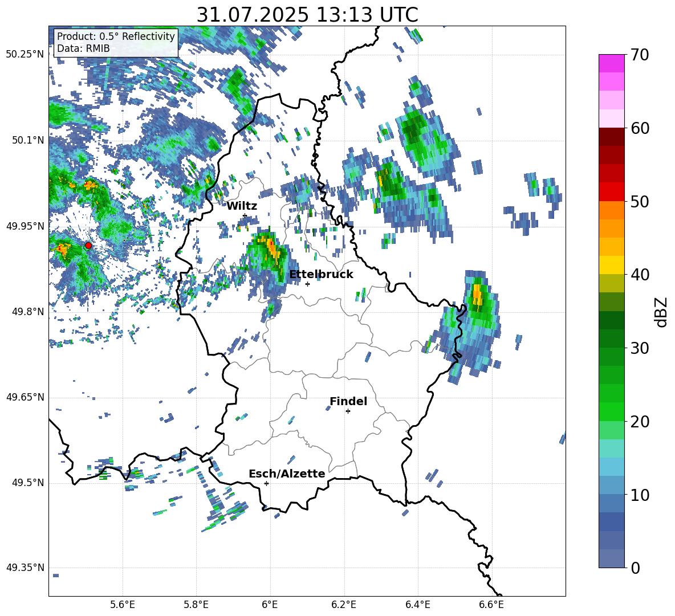The image size is (675, 616).
Task: Click the dBZ colorbar axis label
Action: click(662, 312)
